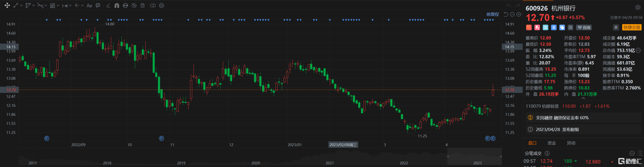Delete drawings with the trash icon

pyautogui.click(x=142, y=6)
